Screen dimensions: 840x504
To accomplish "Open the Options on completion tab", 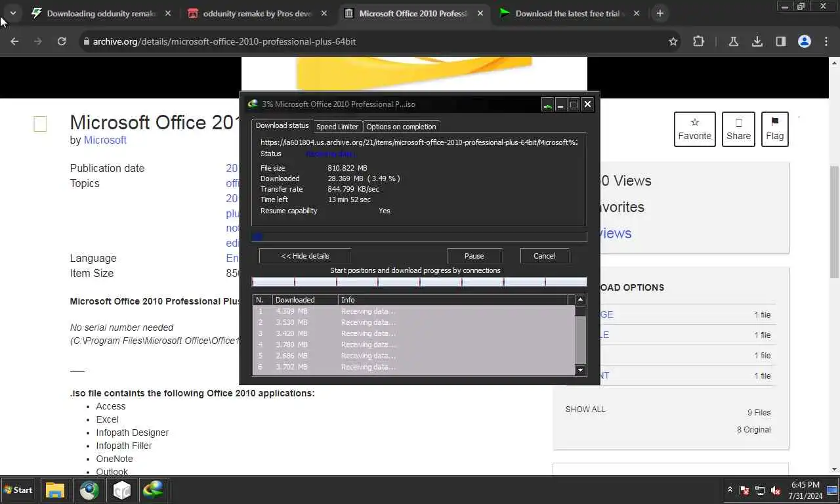I will 401,127.
